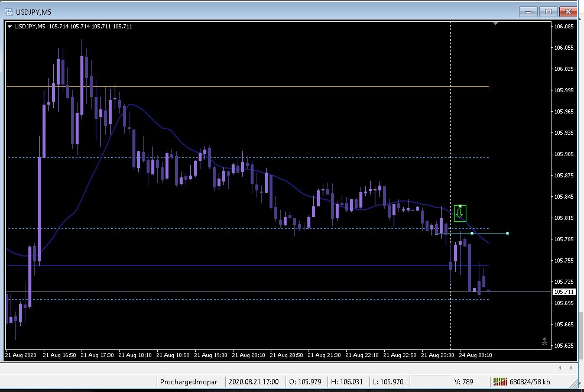
Task: Select the solid blue horizontal support line
Action: (247, 265)
